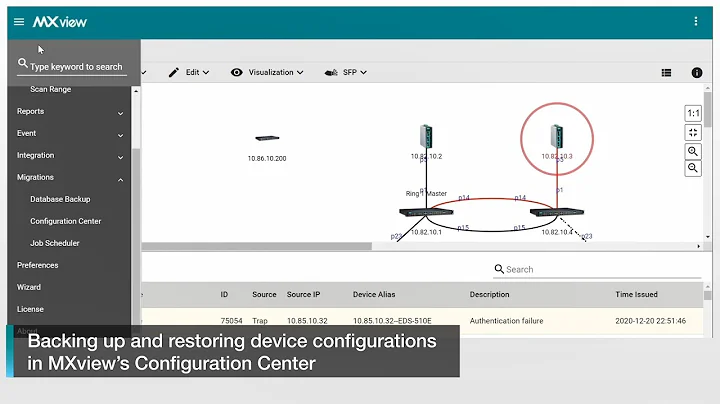The height and width of the screenshot is (404, 720).
Task: Zoom out on the topology map
Action: (x=693, y=168)
